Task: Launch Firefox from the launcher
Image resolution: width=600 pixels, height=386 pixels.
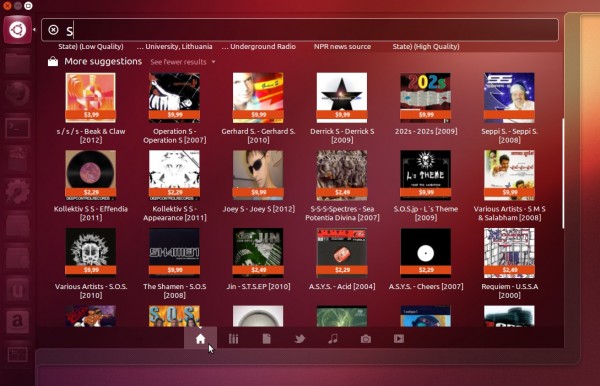Action: (x=17, y=94)
